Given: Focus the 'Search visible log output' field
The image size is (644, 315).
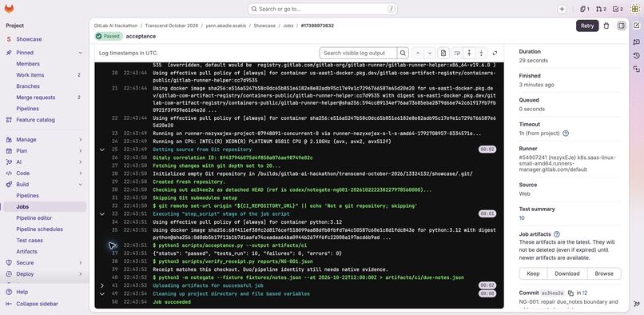Looking at the screenshot, I should [358, 53].
